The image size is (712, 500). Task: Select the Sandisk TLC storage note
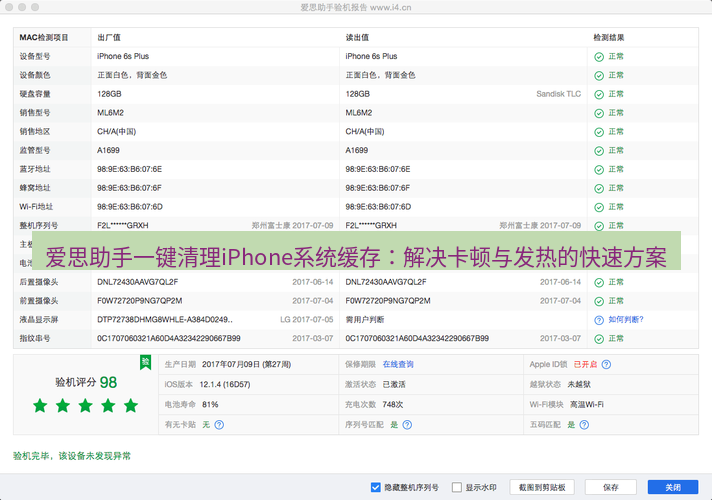click(x=559, y=94)
